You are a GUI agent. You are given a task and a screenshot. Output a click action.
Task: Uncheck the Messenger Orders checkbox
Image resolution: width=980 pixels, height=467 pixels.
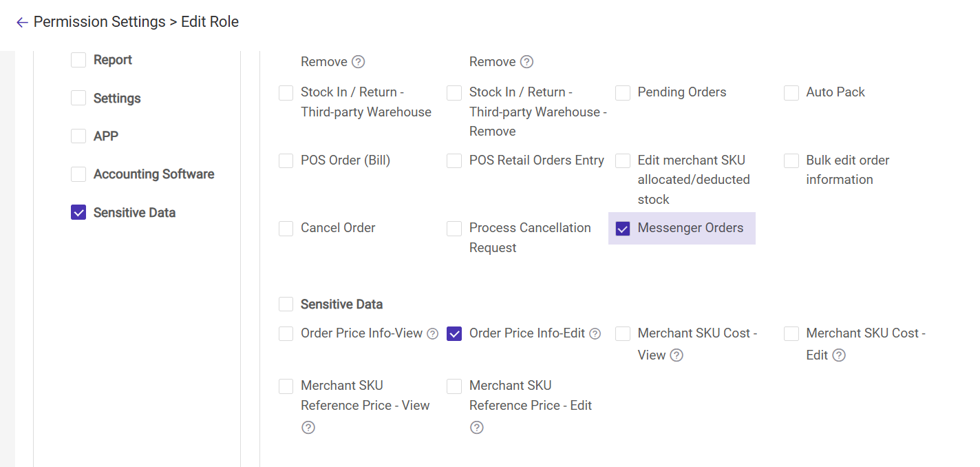pos(623,229)
